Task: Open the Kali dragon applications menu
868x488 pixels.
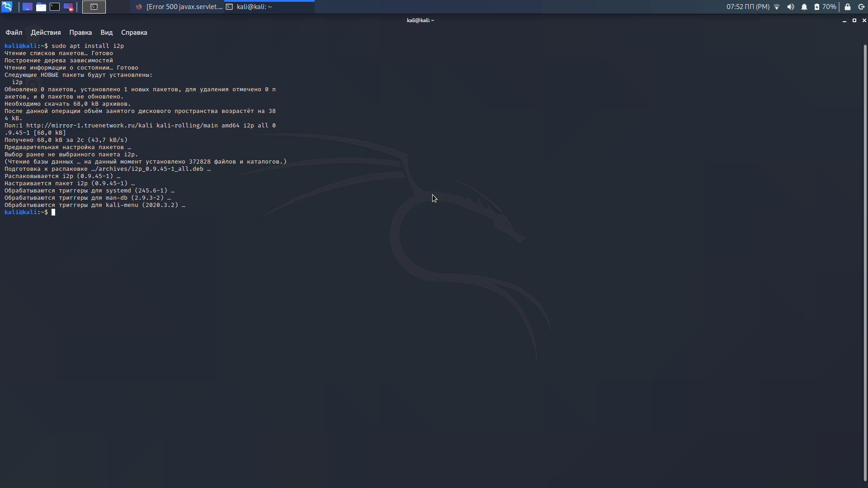Action: [x=7, y=7]
